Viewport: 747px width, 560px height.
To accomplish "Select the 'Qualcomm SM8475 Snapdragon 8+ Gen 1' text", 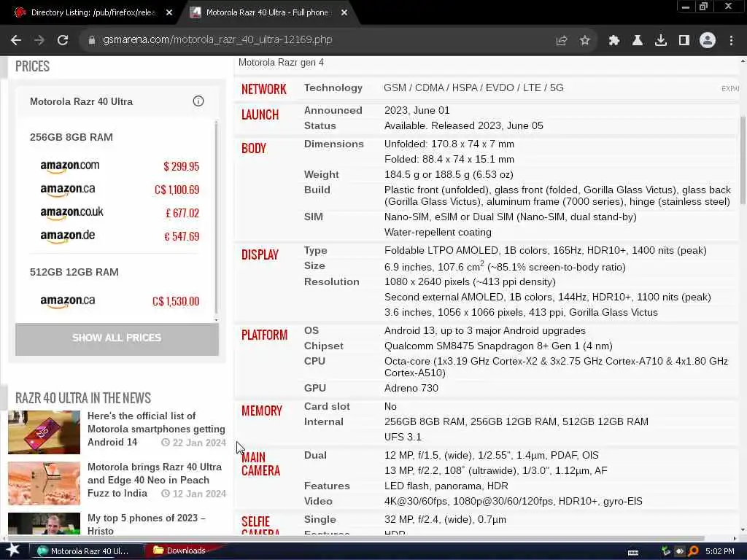I will tap(481, 346).
